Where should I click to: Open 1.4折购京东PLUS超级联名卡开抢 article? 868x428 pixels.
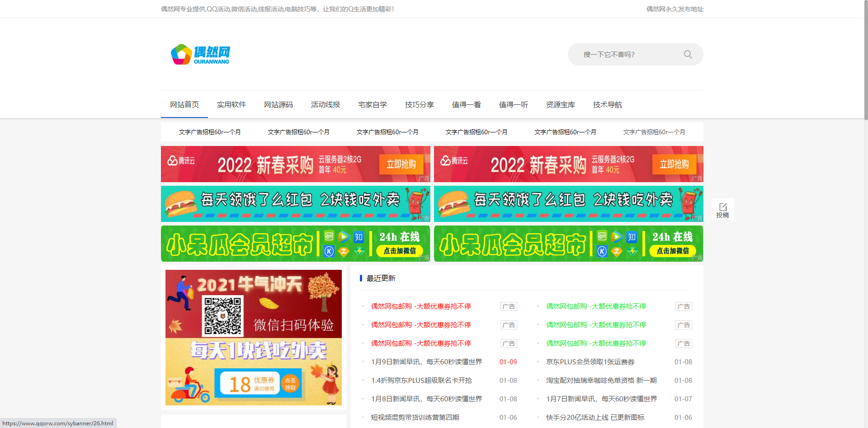click(x=421, y=381)
